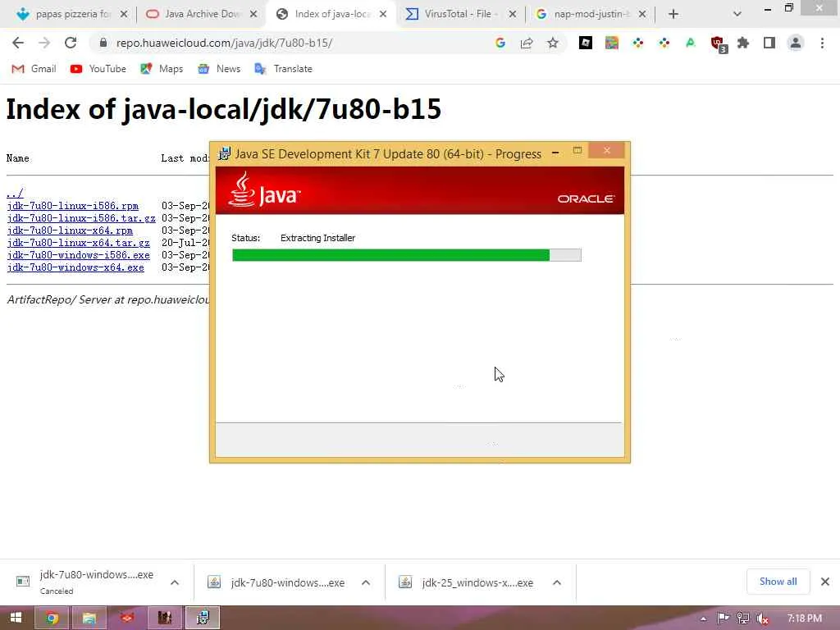This screenshot has width=840, height=630.
Task: Open the Chrome profile avatar
Action: click(796, 43)
